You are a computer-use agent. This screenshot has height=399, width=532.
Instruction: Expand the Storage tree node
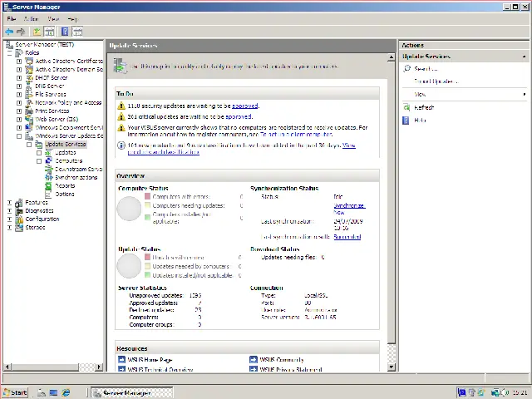(9, 227)
